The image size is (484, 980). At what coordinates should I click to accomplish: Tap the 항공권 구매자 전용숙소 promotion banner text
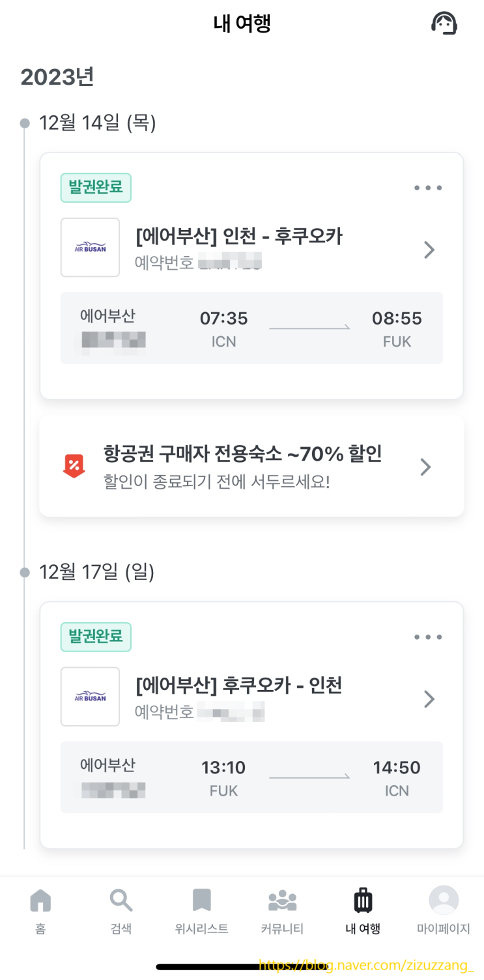coord(242,454)
